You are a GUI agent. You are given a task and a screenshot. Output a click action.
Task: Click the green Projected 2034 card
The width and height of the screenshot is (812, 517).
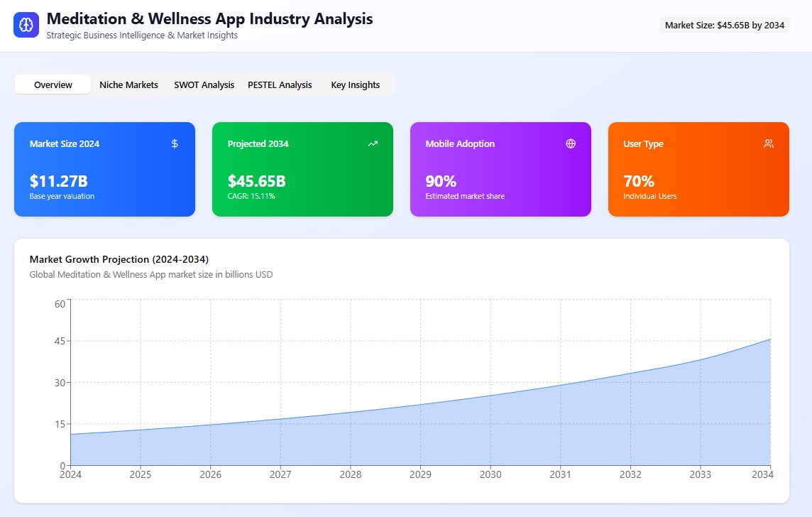302,170
